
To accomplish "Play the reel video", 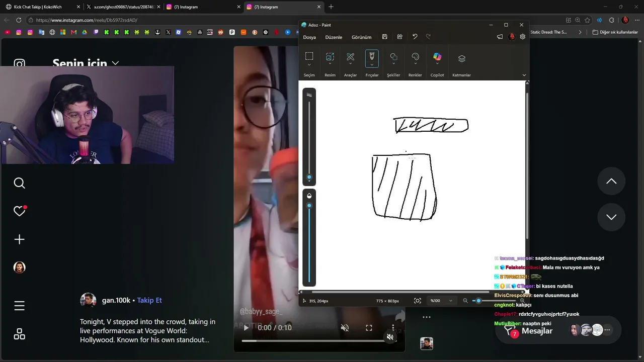I will click(246, 328).
